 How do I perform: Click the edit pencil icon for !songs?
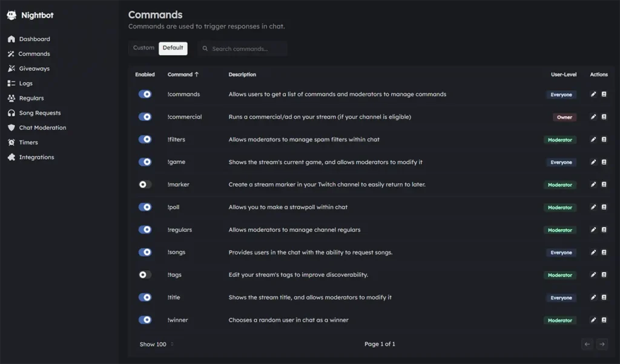(593, 253)
